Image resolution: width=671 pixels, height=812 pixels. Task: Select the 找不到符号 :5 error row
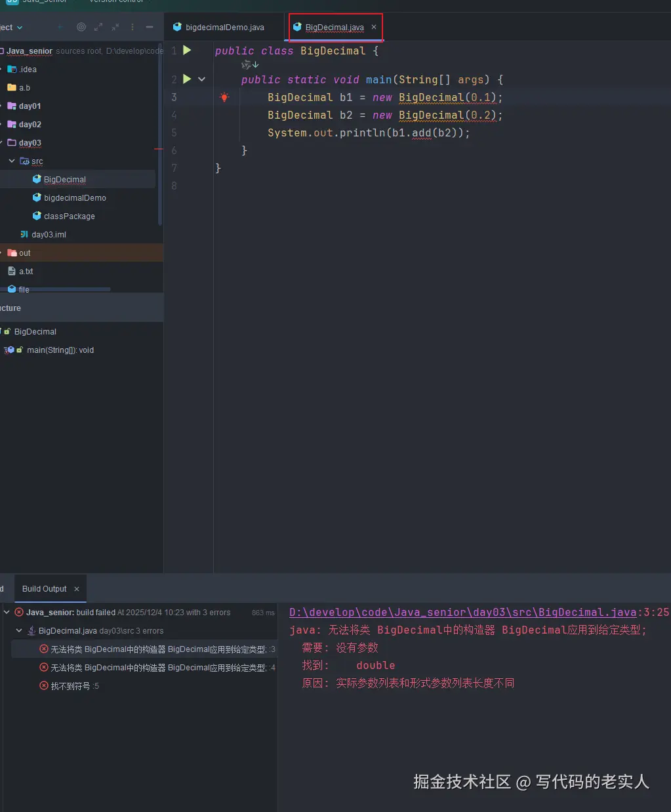point(70,686)
